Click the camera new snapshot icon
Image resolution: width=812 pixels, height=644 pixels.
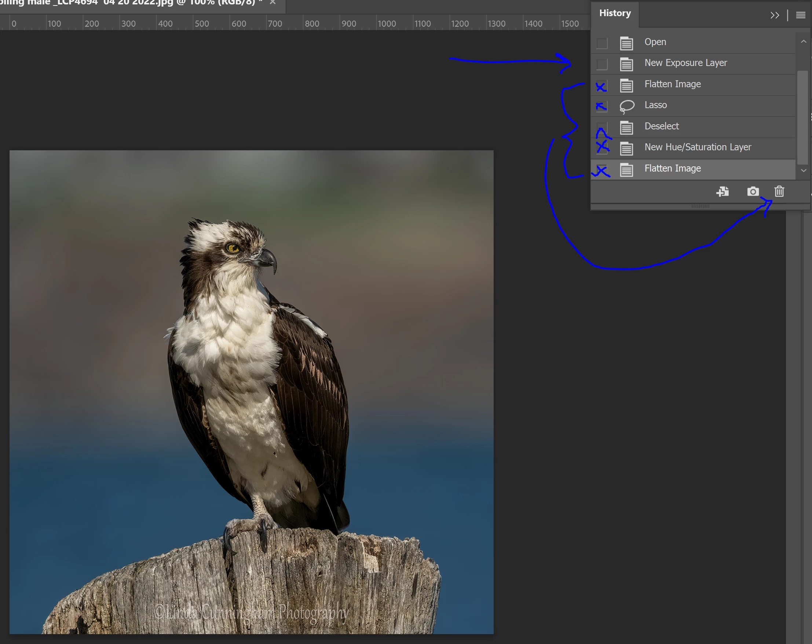(753, 192)
